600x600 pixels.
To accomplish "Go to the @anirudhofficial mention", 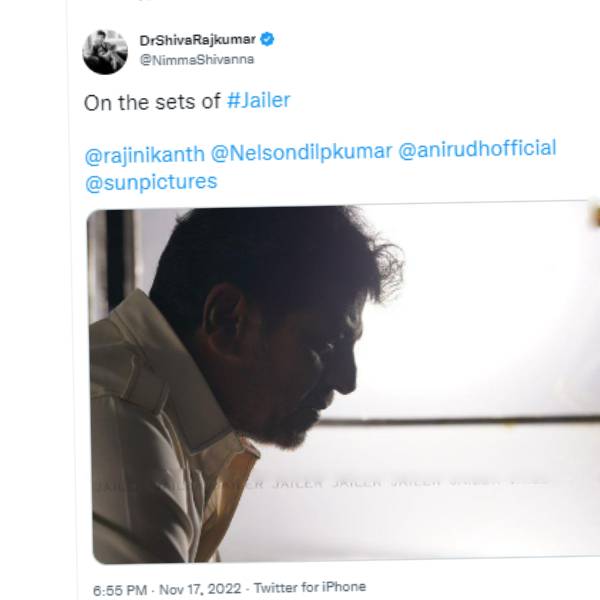I will (477, 150).
